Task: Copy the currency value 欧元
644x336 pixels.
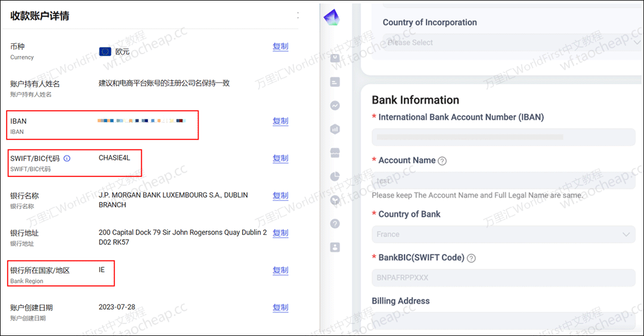Action: 280,46
